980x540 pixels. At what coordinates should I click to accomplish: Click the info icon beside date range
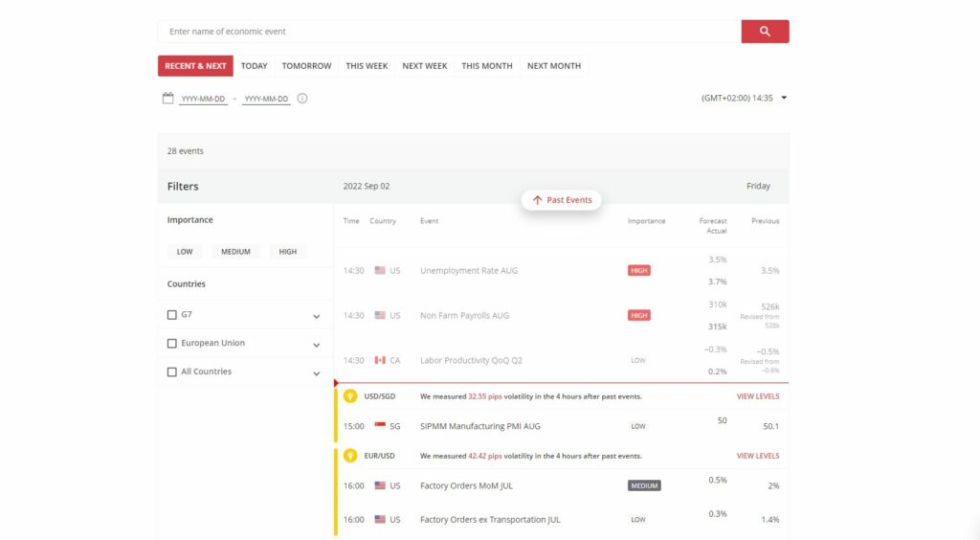(302, 98)
